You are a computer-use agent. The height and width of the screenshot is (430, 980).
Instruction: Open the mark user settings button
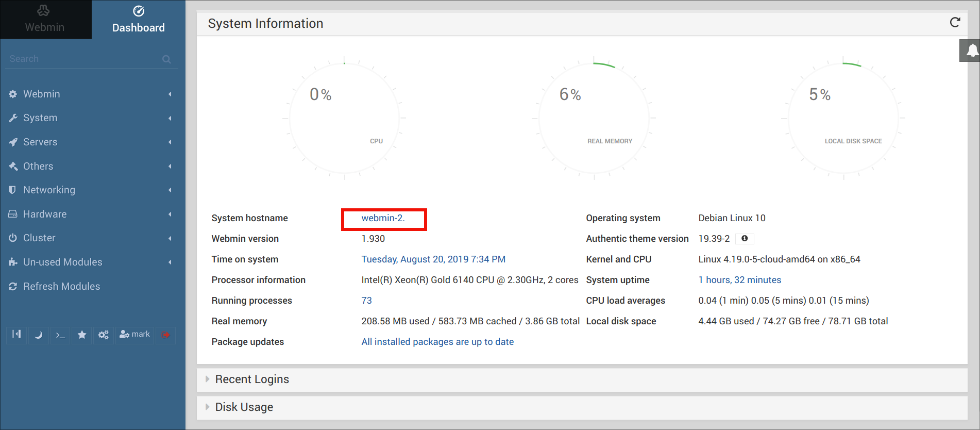point(134,335)
